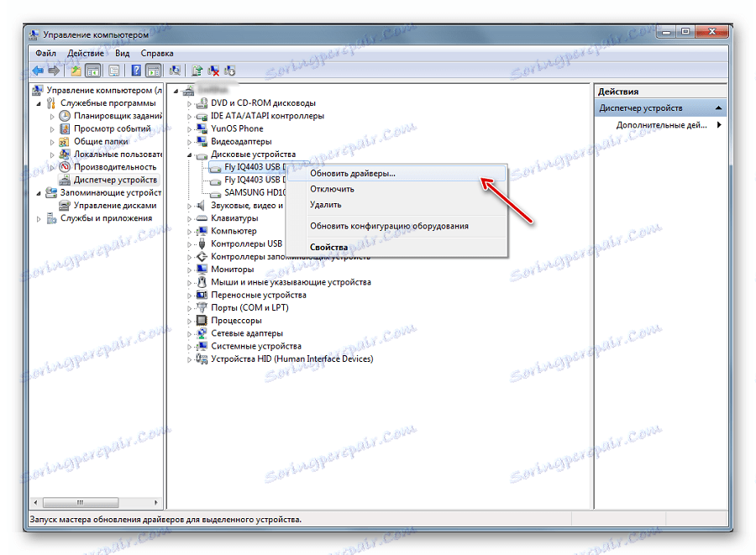Click the left pane scroll right arrow

pyautogui.click(x=155, y=502)
